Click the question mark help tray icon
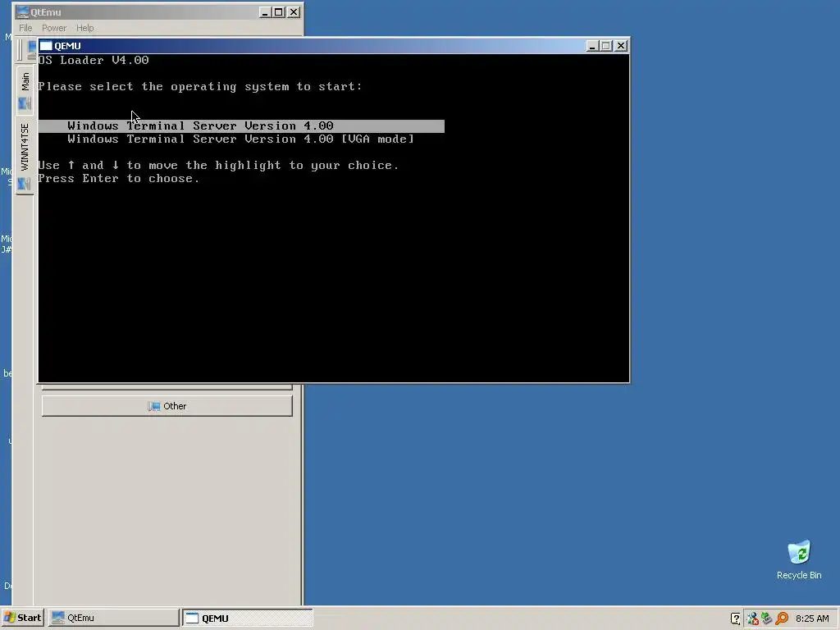 pyautogui.click(x=736, y=619)
